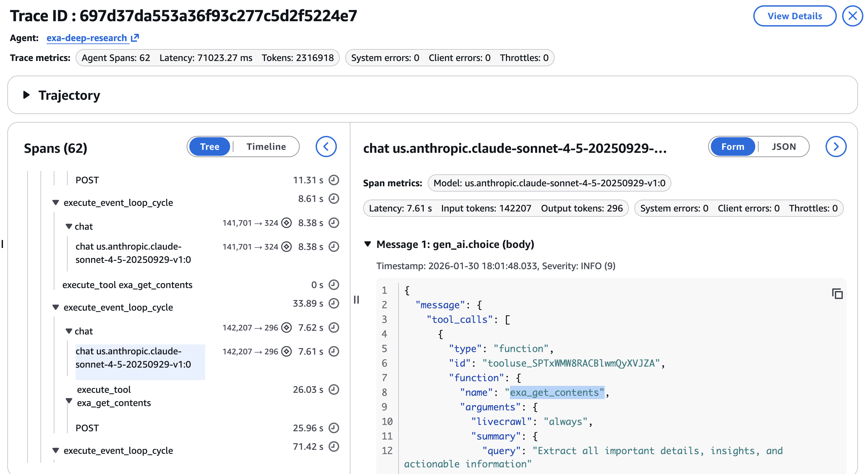Click the left chevron to collapse spans panel
Image resolution: width=868 pixels, height=474 pixels.
[x=326, y=147]
